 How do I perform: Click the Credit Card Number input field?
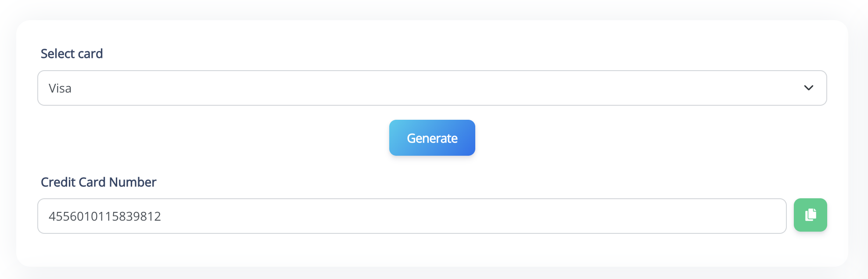coord(412,216)
